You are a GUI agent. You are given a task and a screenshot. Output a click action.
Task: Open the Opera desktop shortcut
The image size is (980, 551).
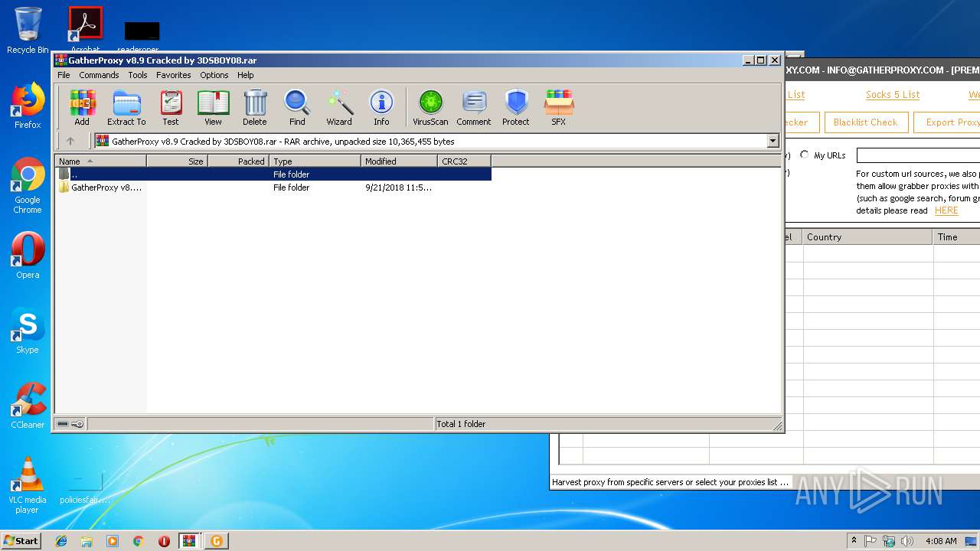[28, 256]
